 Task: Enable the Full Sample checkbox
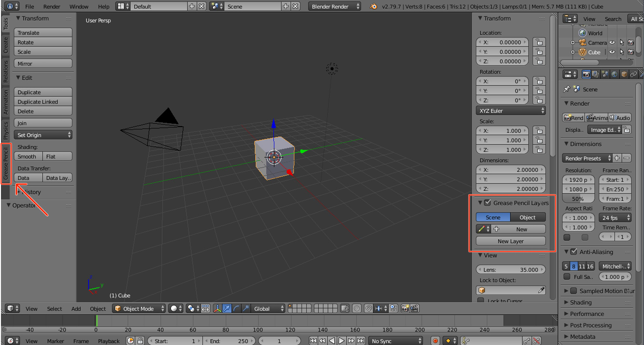(567, 276)
